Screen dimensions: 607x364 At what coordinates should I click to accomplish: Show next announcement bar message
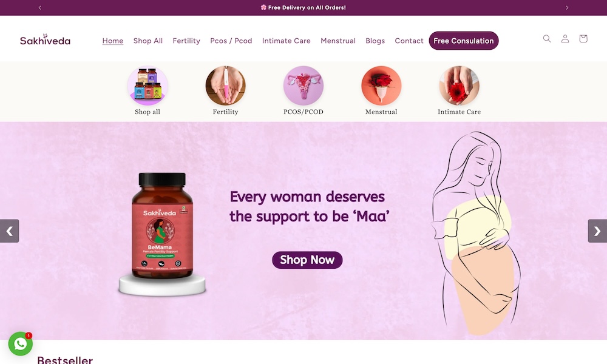(x=567, y=7)
